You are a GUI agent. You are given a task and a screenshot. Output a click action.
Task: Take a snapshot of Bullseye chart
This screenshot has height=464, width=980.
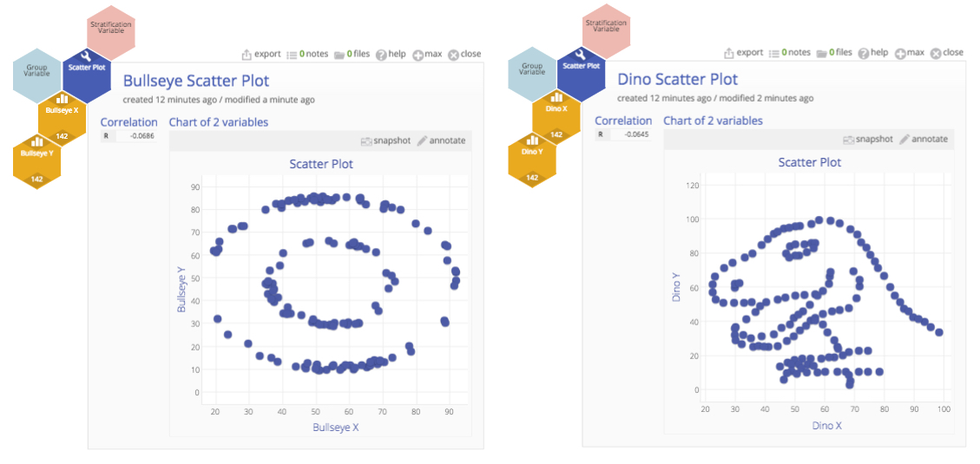coord(385,141)
